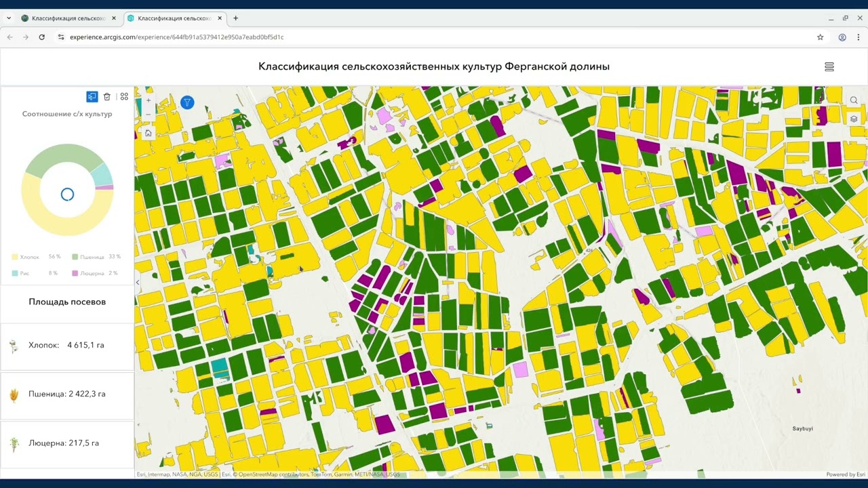Click the page title about Ферганской долины

pos(434,66)
